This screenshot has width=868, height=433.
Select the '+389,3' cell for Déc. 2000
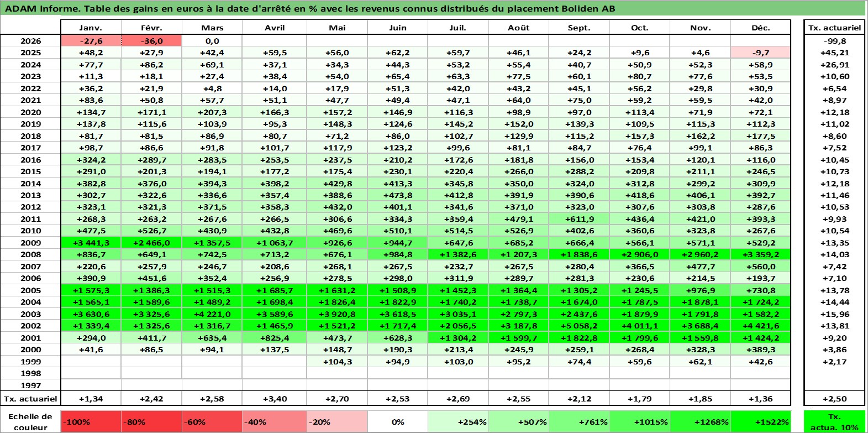(761, 349)
